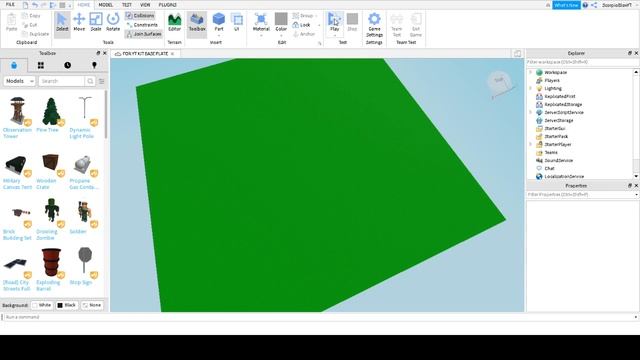The height and width of the screenshot is (360, 640).
Task: Open the FILE menu
Action: tap(10, 5)
